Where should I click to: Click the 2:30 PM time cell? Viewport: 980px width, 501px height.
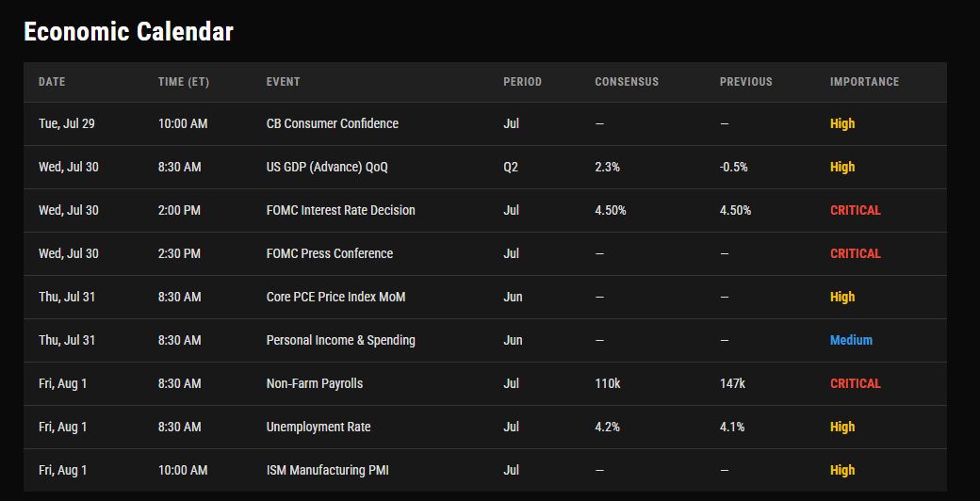click(x=179, y=253)
